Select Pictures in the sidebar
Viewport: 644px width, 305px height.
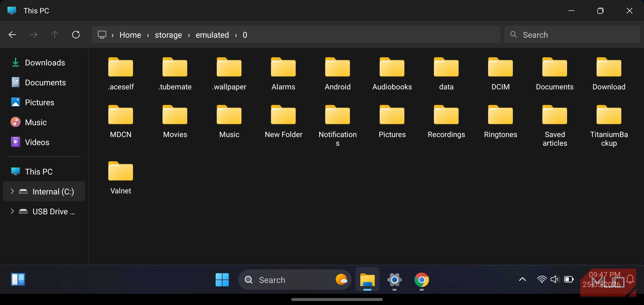tap(44, 102)
